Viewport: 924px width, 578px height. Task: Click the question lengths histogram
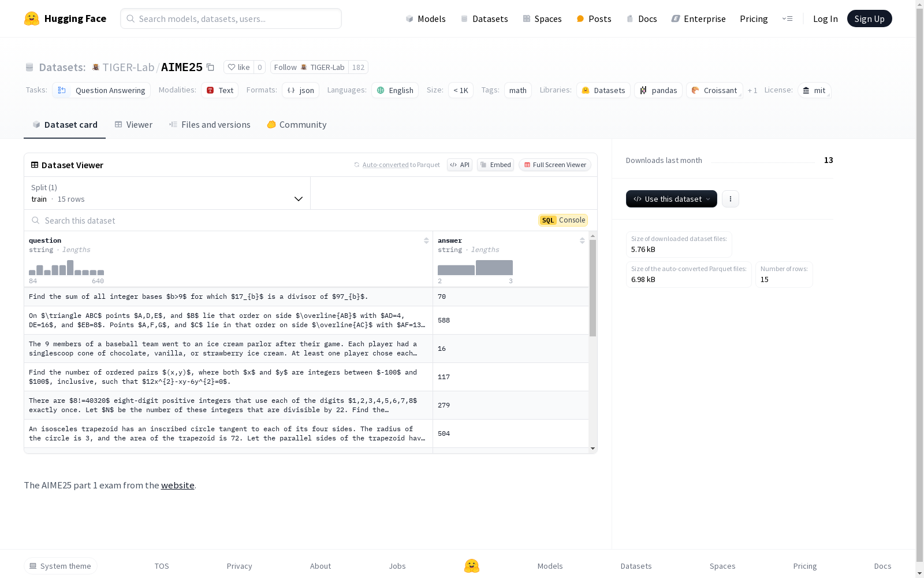66,268
